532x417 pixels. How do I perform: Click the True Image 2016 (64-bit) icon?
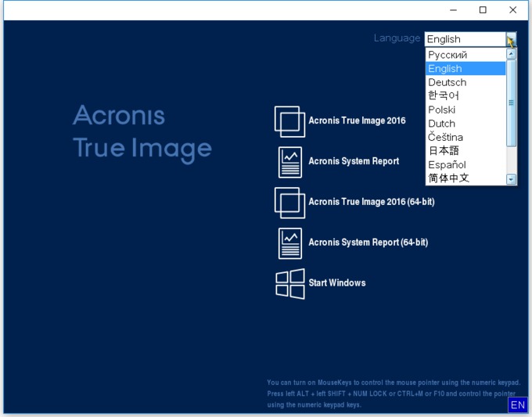[289, 203]
